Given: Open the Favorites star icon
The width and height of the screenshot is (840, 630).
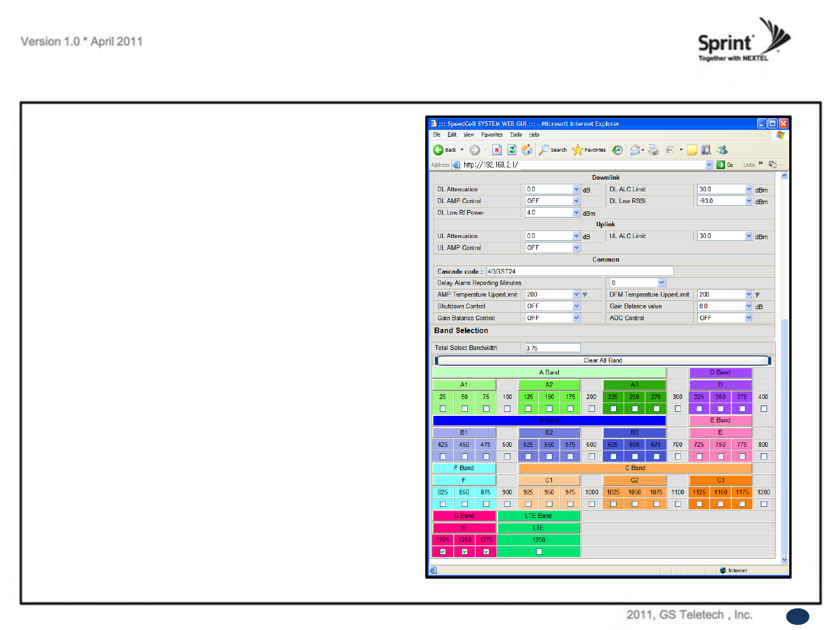Looking at the screenshot, I should coord(577,150).
